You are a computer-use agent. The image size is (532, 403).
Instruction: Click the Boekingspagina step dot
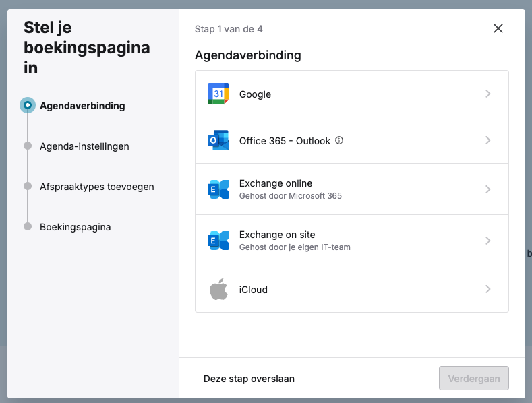(x=28, y=226)
